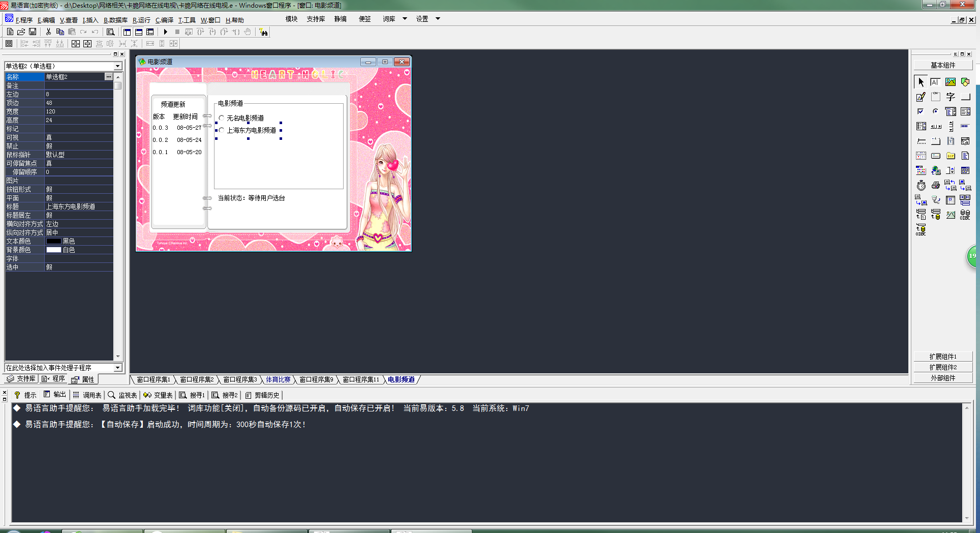
Task: Toggle the combined panel toolbar button
Action: [150, 32]
